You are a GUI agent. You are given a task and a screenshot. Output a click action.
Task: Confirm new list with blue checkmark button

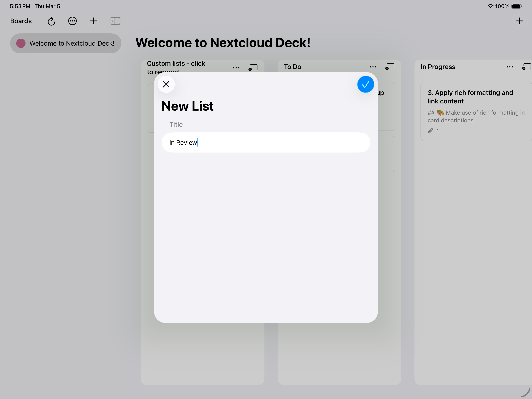coord(365,84)
